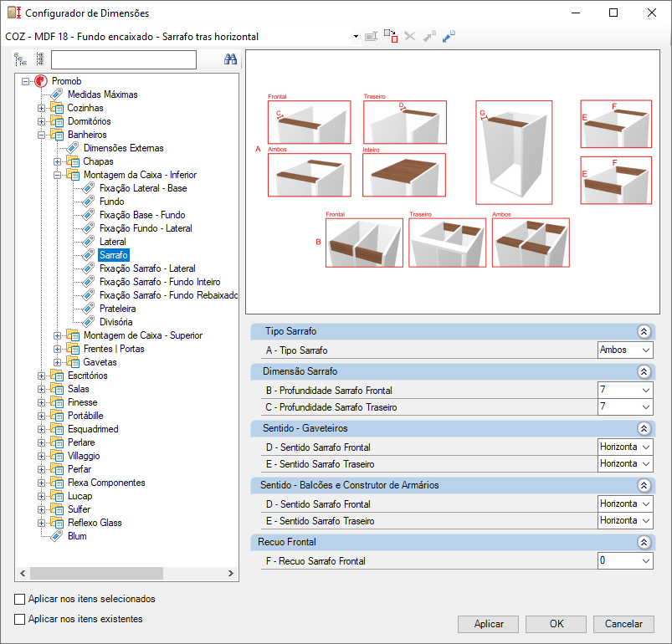Click the binoculars search icon
672x644 pixels.
point(230,59)
